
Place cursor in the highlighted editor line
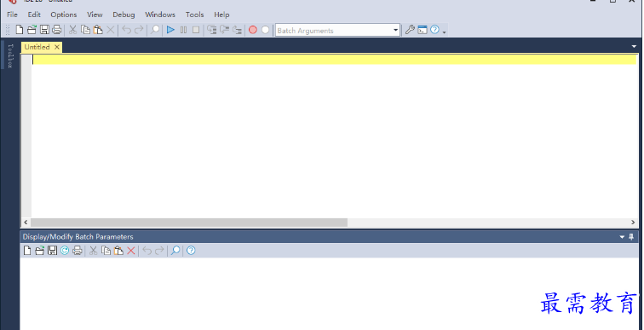(334, 60)
